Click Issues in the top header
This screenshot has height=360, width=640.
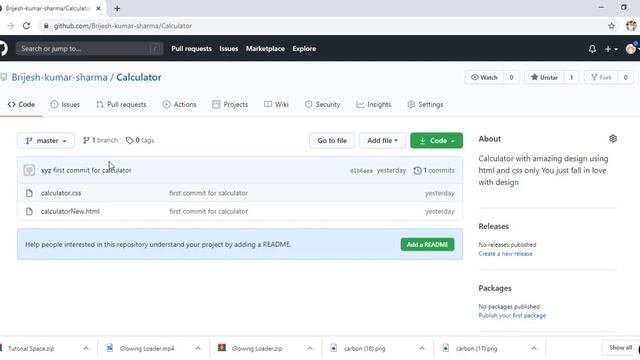pos(229,49)
